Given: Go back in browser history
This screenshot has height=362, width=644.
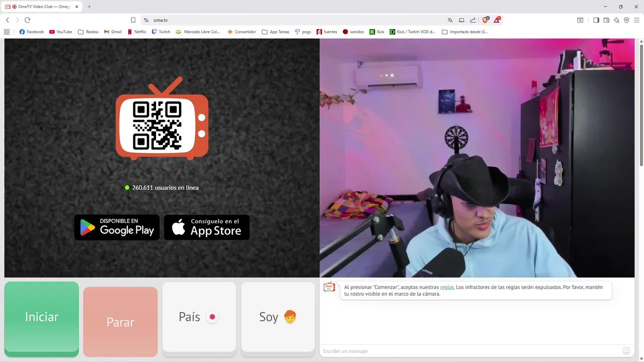Looking at the screenshot, I should pos(7,20).
